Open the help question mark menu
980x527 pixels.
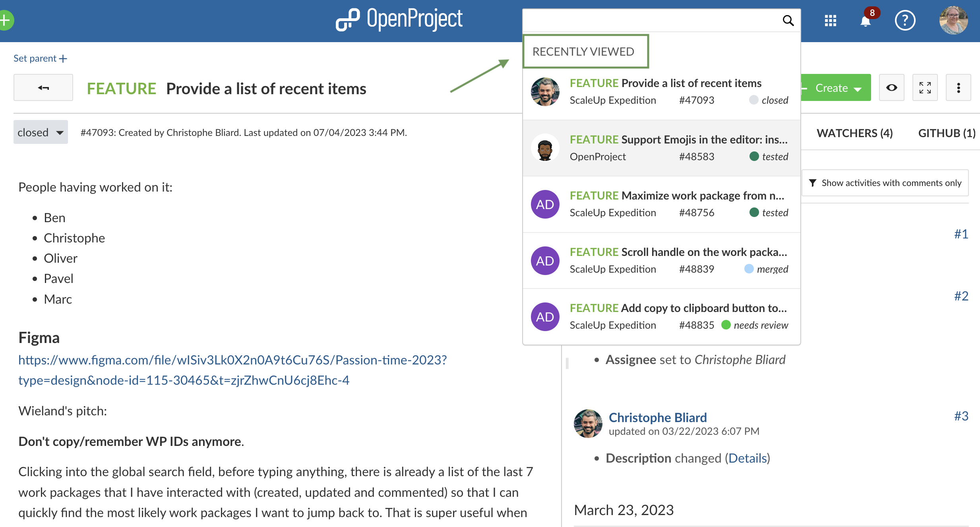click(x=905, y=21)
